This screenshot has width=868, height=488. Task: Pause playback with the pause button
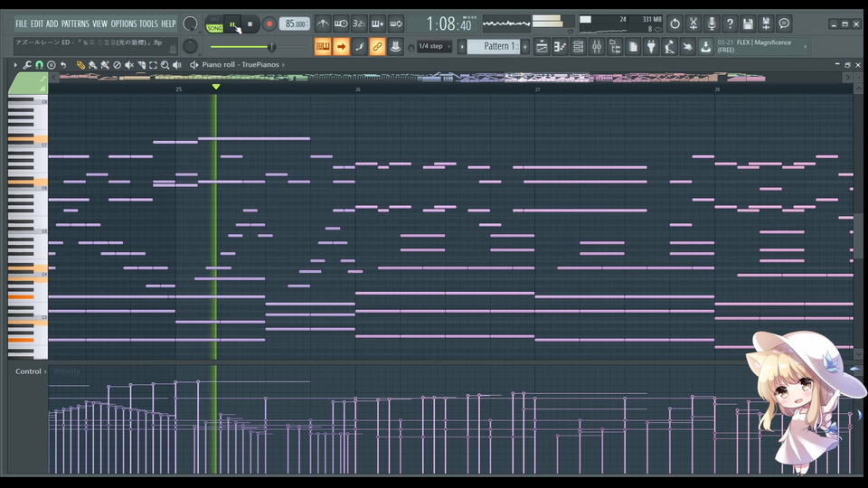pos(232,23)
